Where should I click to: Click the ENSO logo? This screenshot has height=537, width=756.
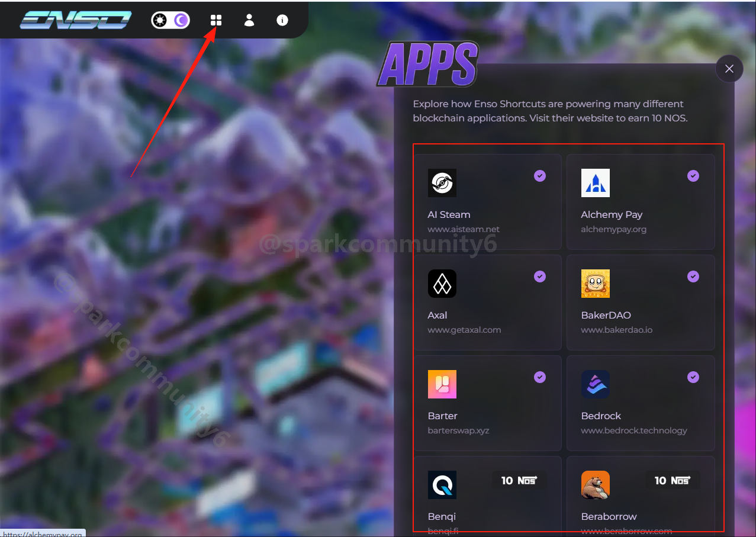(x=75, y=20)
